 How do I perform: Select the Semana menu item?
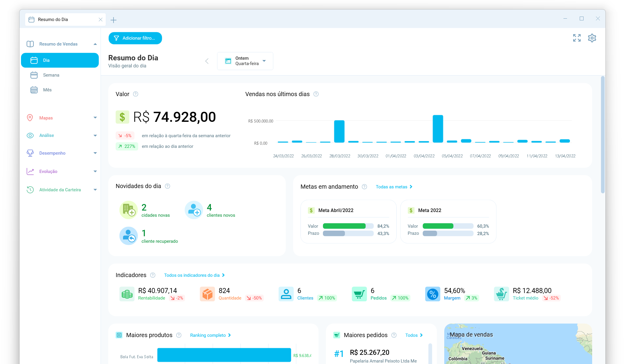(x=60, y=75)
